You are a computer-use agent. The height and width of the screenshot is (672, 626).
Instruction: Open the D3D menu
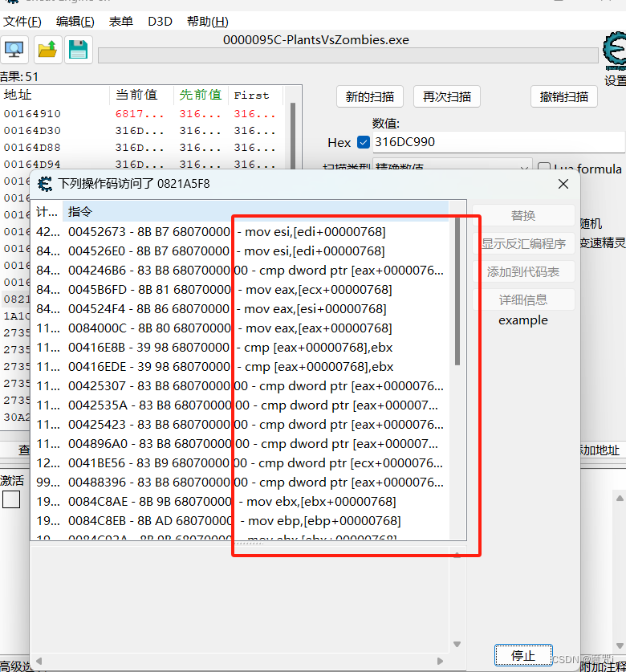pyautogui.click(x=160, y=22)
